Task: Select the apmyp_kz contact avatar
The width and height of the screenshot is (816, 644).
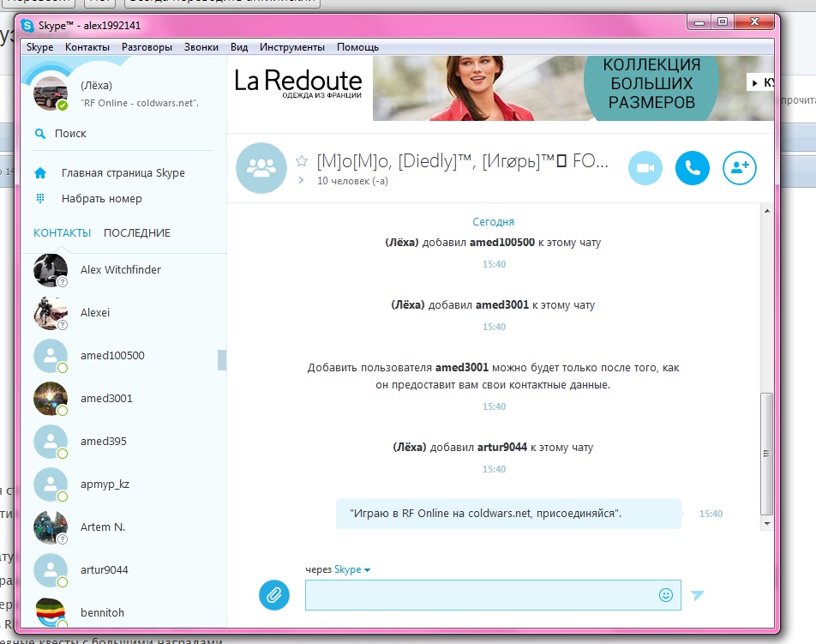Action: tap(51, 485)
